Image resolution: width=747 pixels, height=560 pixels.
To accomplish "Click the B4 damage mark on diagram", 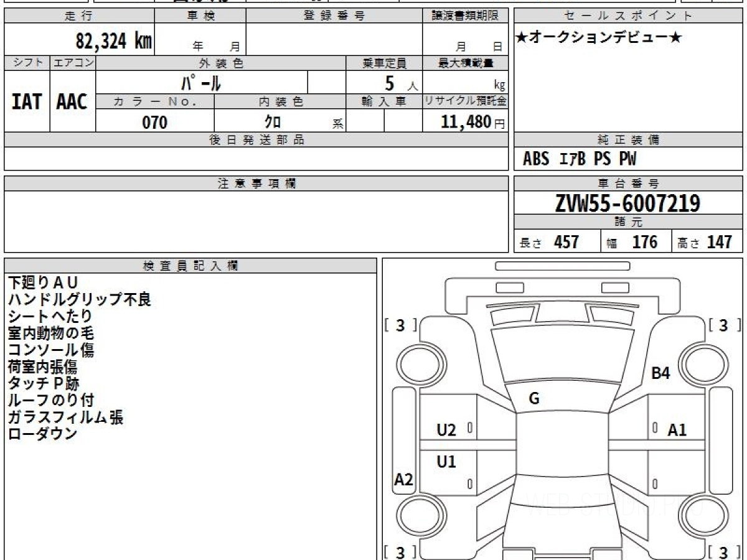I will pos(660,374).
